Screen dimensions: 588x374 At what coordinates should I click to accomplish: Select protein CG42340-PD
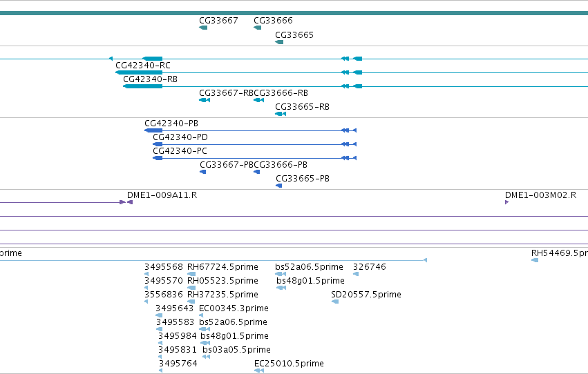tap(180, 137)
